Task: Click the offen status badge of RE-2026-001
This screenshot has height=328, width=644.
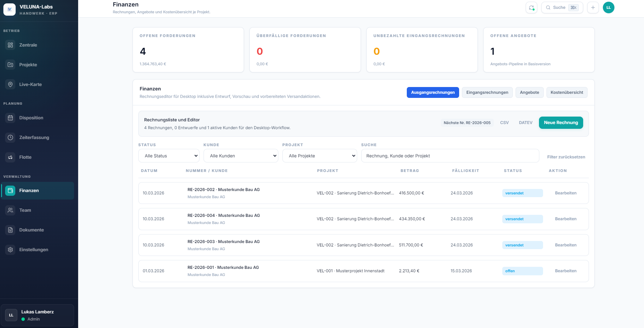Action: [522, 271]
